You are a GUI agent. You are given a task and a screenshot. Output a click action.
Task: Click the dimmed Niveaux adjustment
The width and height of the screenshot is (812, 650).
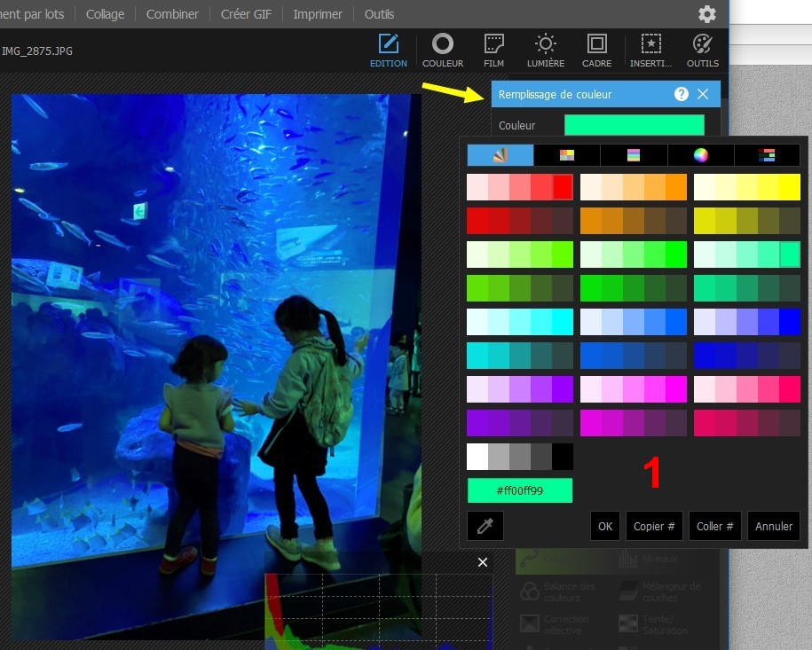[650, 559]
